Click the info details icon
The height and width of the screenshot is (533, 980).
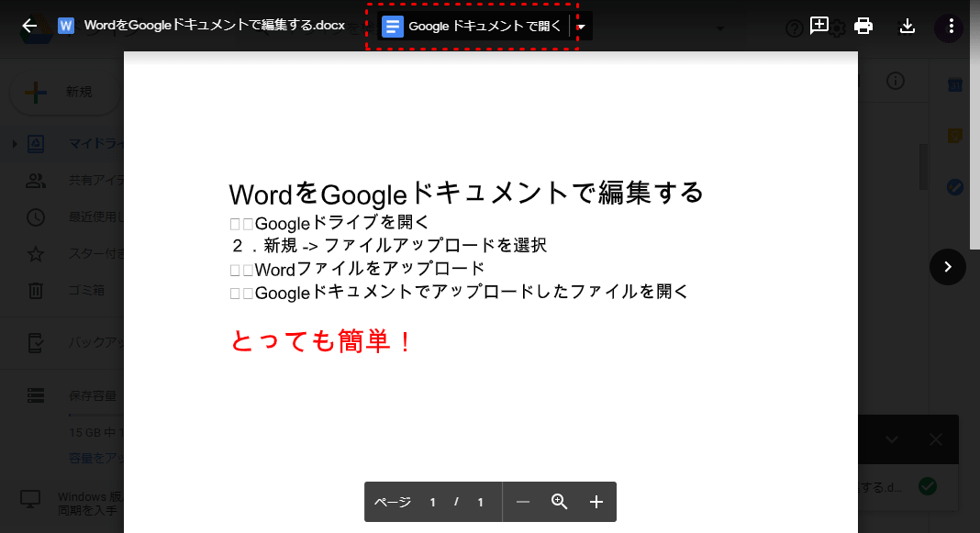pyautogui.click(x=896, y=81)
